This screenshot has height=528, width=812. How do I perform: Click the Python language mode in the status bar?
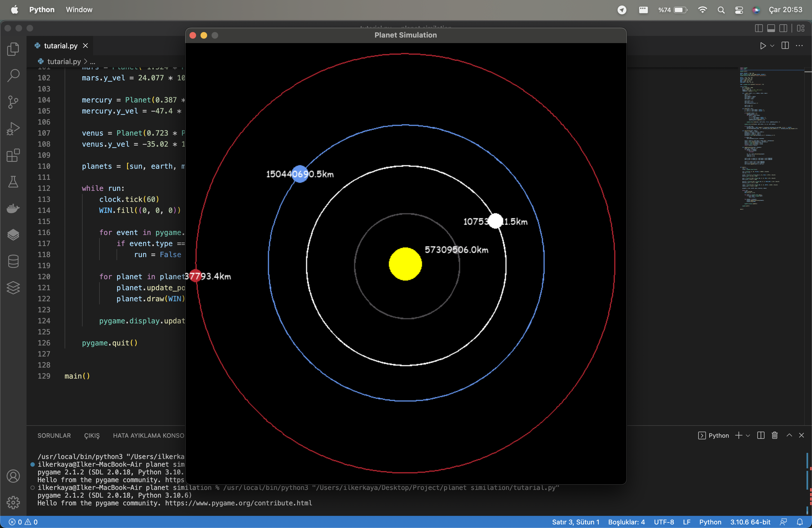point(710,522)
